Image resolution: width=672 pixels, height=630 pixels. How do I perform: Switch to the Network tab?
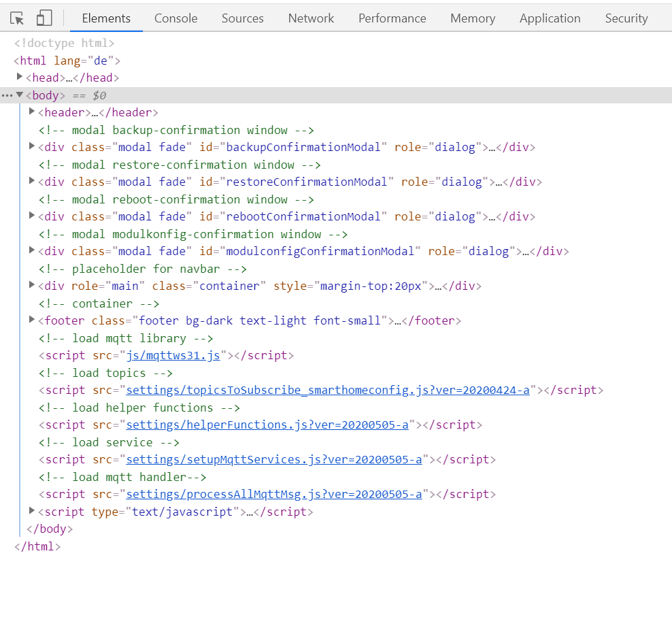311,18
